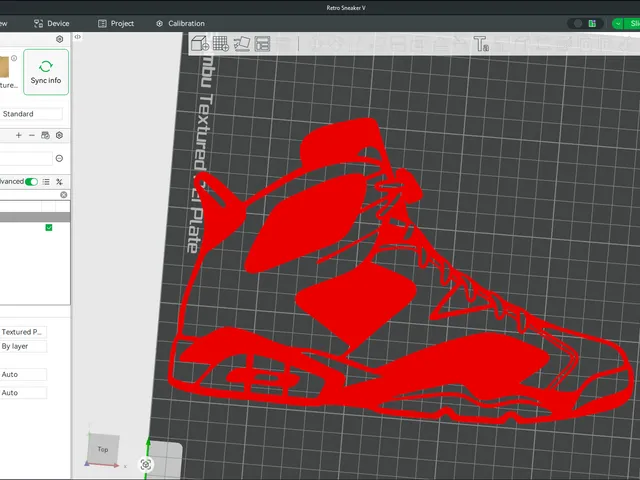The image size is (640, 480).
Task: Open filament settings gear beside the AMS sync icon
Action: pyautogui.click(x=59, y=135)
